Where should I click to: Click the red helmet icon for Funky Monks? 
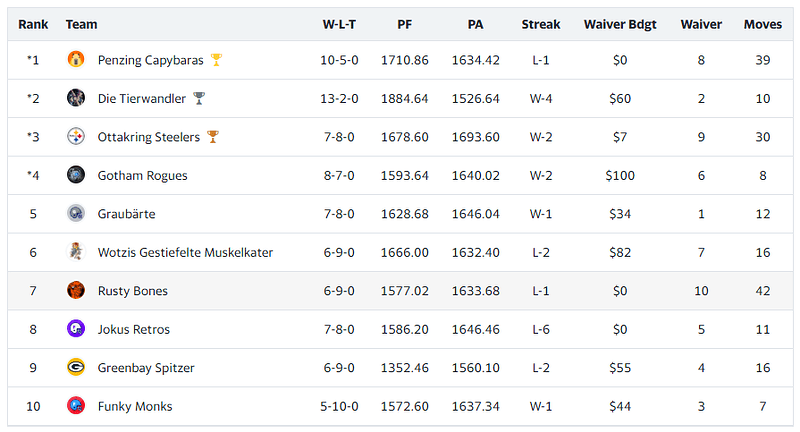click(76, 406)
